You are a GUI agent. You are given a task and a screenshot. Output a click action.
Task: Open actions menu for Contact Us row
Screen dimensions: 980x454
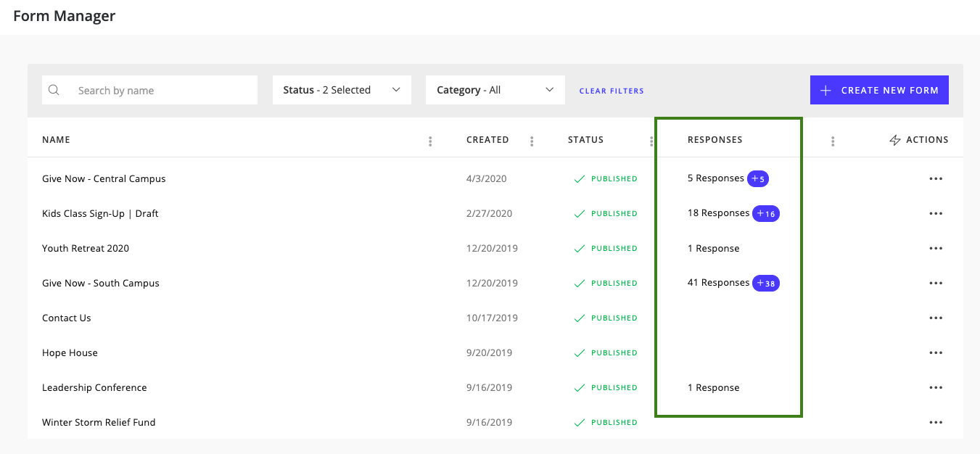[936, 318]
